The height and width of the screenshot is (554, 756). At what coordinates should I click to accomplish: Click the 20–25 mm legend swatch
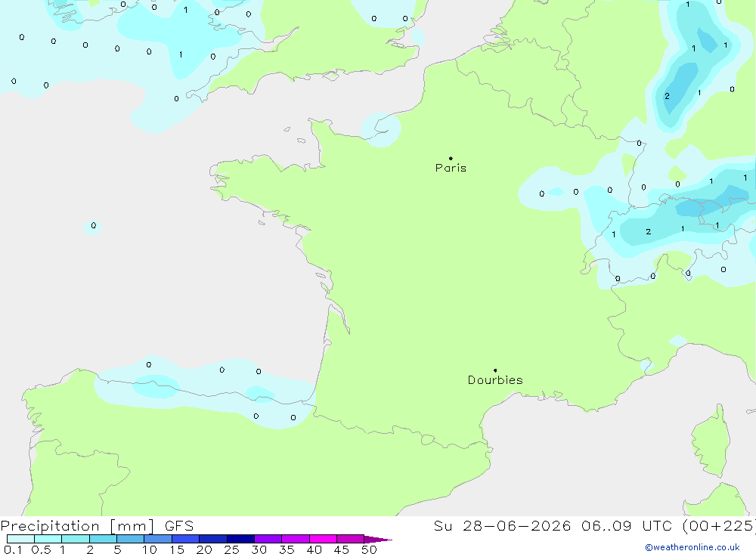pyautogui.click(x=213, y=539)
